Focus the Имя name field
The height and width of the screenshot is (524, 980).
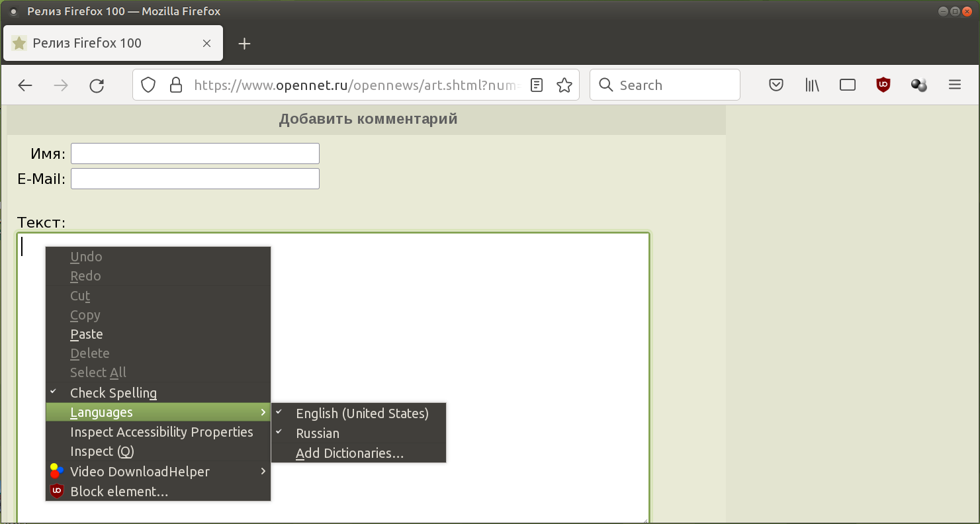(195, 153)
